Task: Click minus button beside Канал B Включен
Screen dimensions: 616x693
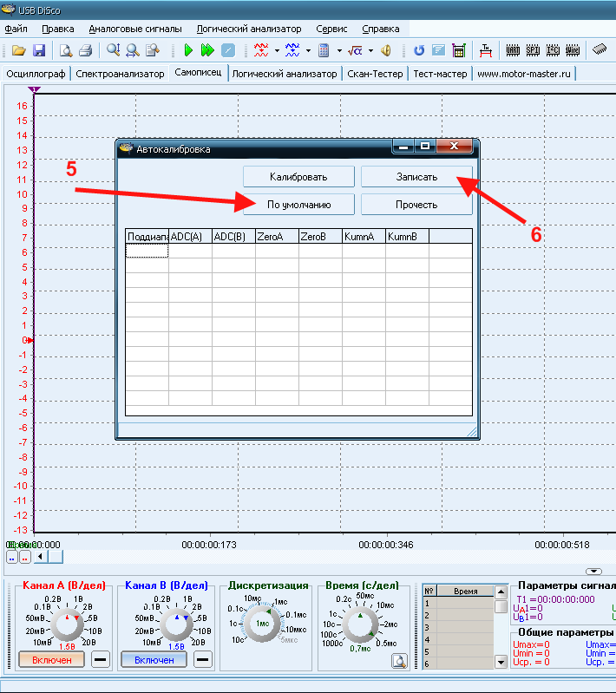Action: (202, 659)
